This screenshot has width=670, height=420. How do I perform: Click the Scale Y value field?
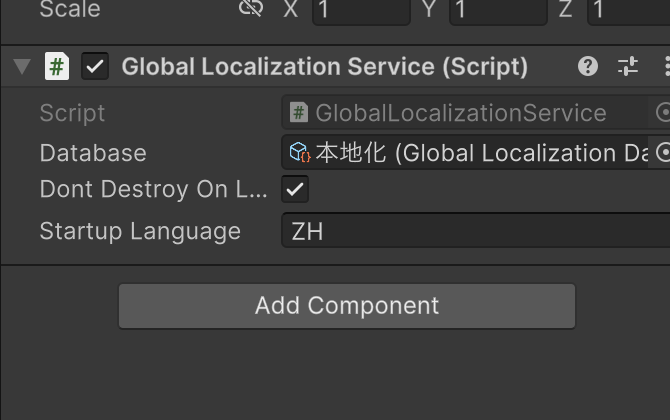pyautogui.click(x=497, y=10)
